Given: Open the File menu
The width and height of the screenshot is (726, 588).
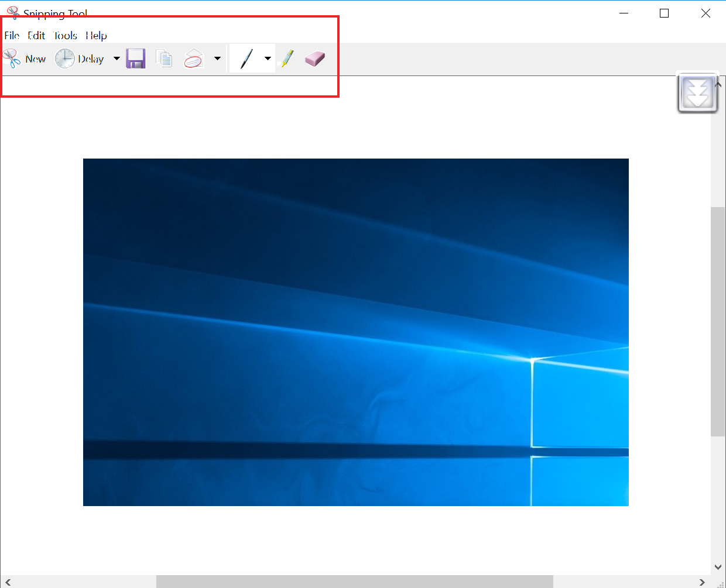Looking at the screenshot, I should pyautogui.click(x=12, y=36).
